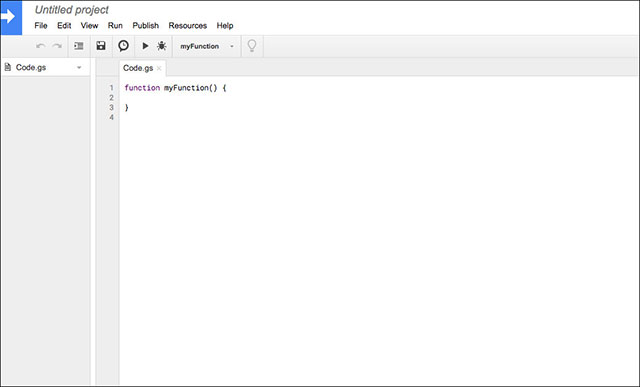Click the lightbulb hint icon

252,46
